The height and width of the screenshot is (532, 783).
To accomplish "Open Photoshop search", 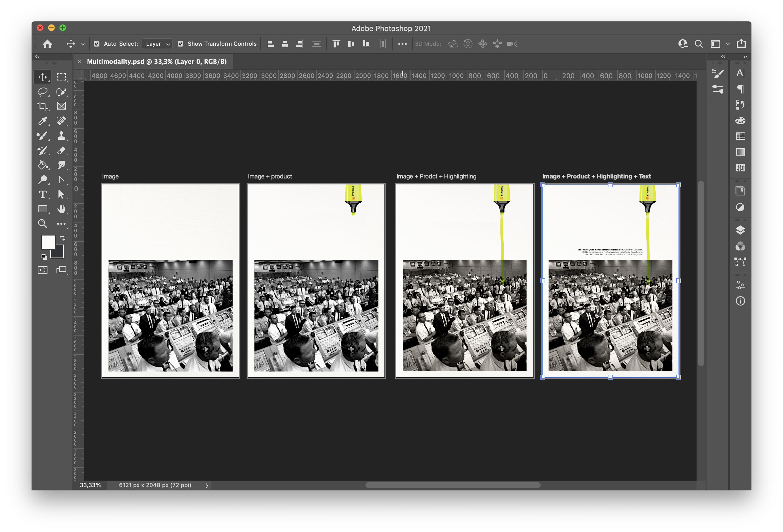I will (699, 44).
